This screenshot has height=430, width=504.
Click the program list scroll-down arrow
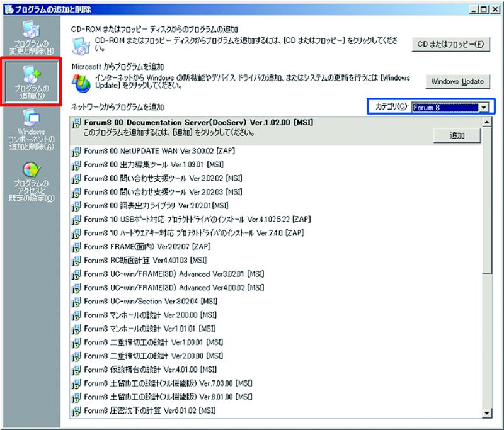(487, 413)
